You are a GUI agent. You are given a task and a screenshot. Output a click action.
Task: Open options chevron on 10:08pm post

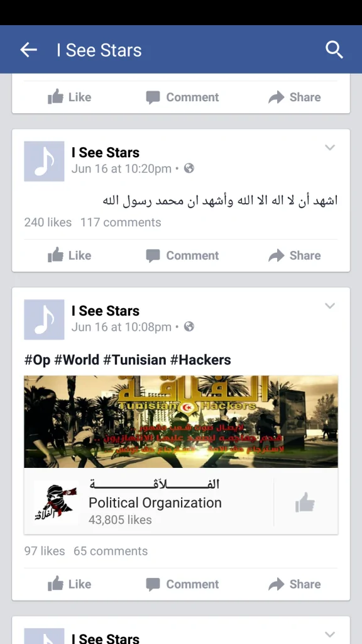[x=330, y=306]
